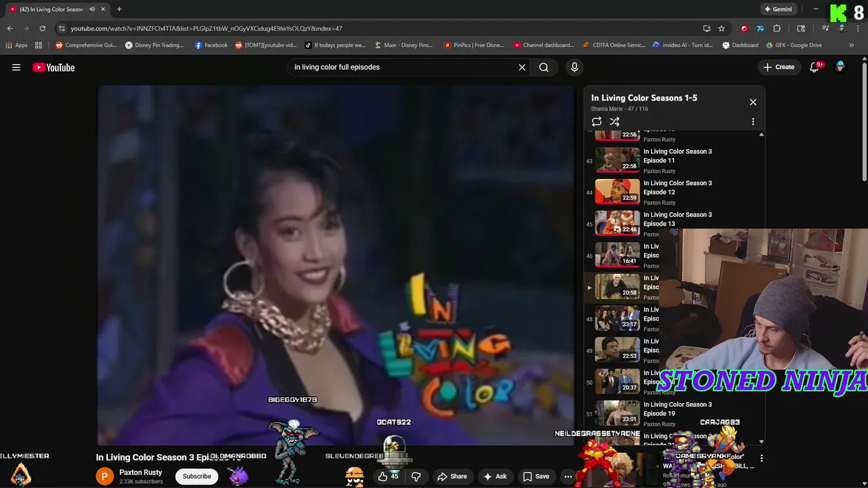The height and width of the screenshot is (488, 868).
Task: Open the Ask AI button
Action: pos(494,476)
